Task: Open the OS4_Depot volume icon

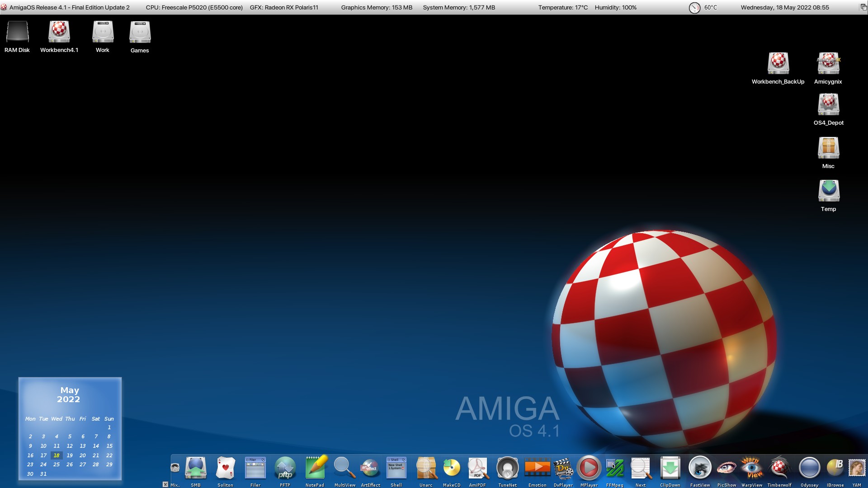Action: pyautogui.click(x=828, y=105)
